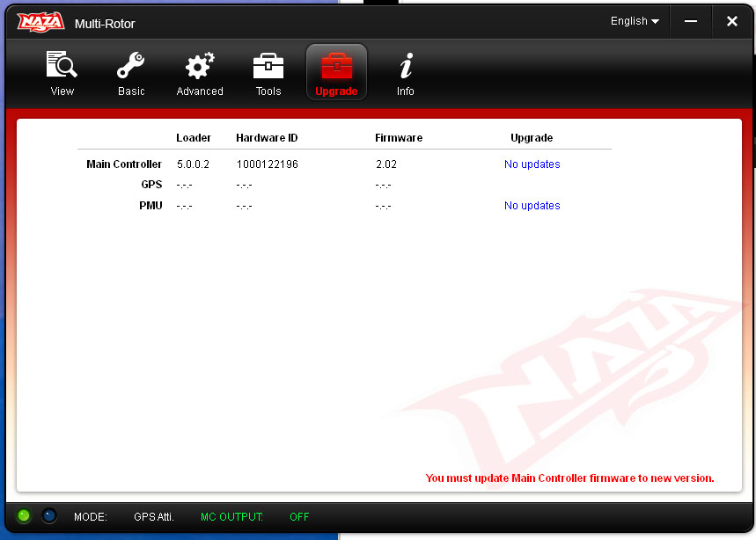Screen dimensions: 756x540
Task: Click the NAZA logo in title bar
Action: coord(41,22)
